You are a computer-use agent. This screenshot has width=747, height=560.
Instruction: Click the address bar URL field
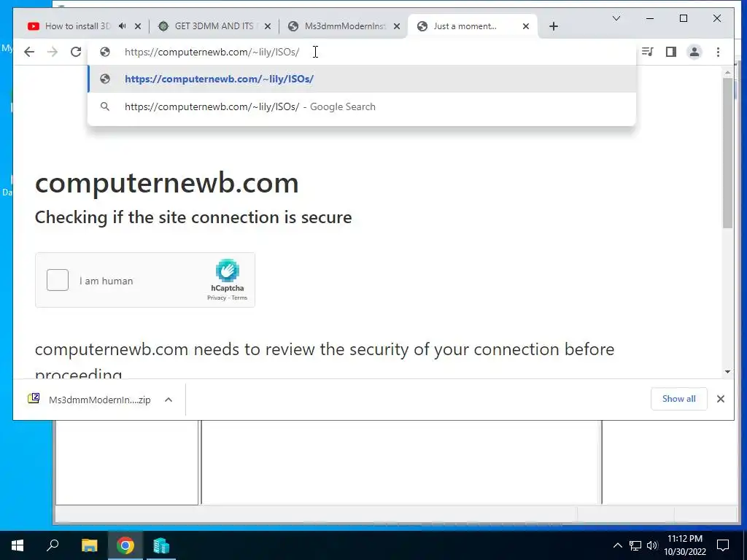pos(362,52)
